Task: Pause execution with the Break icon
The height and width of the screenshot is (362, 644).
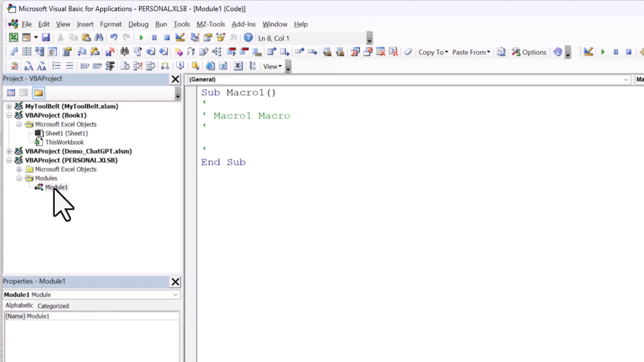Action: [x=154, y=37]
